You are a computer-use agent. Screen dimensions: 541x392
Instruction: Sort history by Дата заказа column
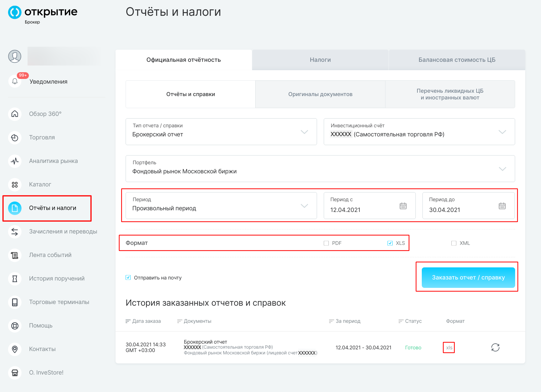tap(143, 321)
